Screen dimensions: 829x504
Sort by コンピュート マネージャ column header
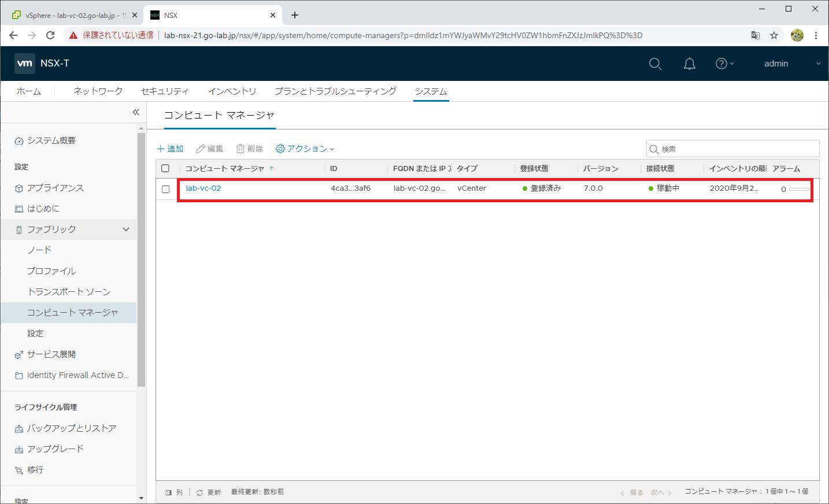pyautogui.click(x=225, y=169)
